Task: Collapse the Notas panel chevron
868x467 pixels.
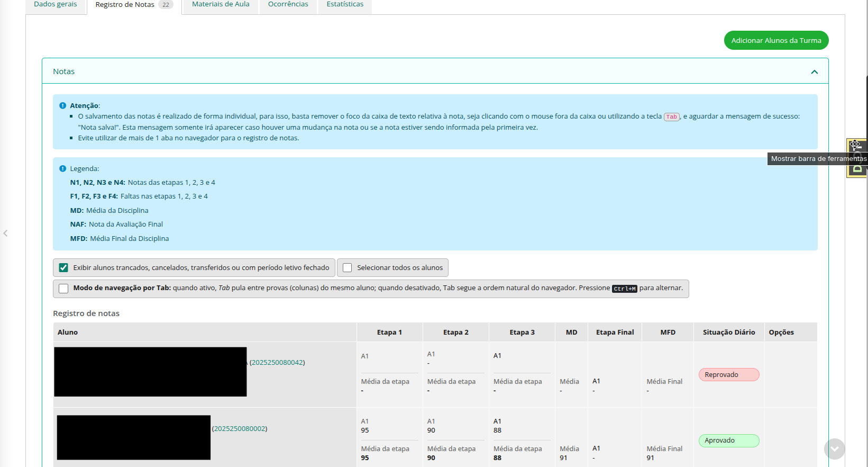Action: click(814, 72)
